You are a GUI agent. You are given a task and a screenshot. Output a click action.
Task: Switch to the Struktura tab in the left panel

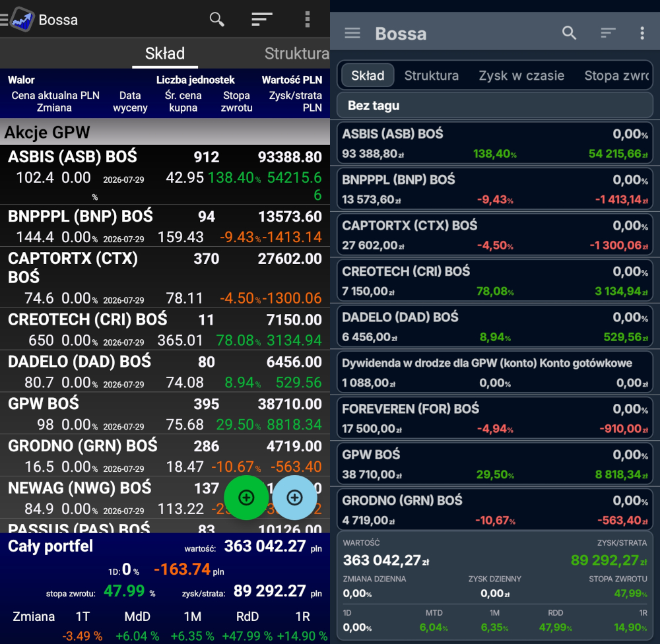(x=297, y=53)
